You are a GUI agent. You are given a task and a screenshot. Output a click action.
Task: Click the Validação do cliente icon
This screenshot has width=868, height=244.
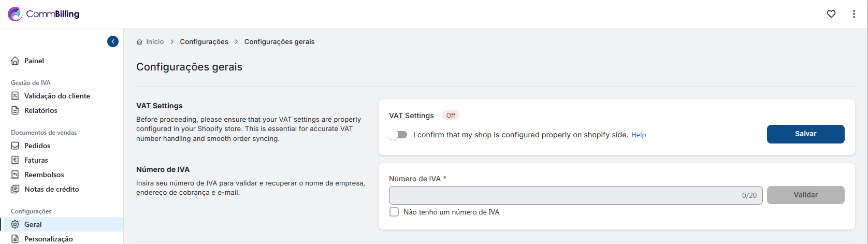coord(15,96)
